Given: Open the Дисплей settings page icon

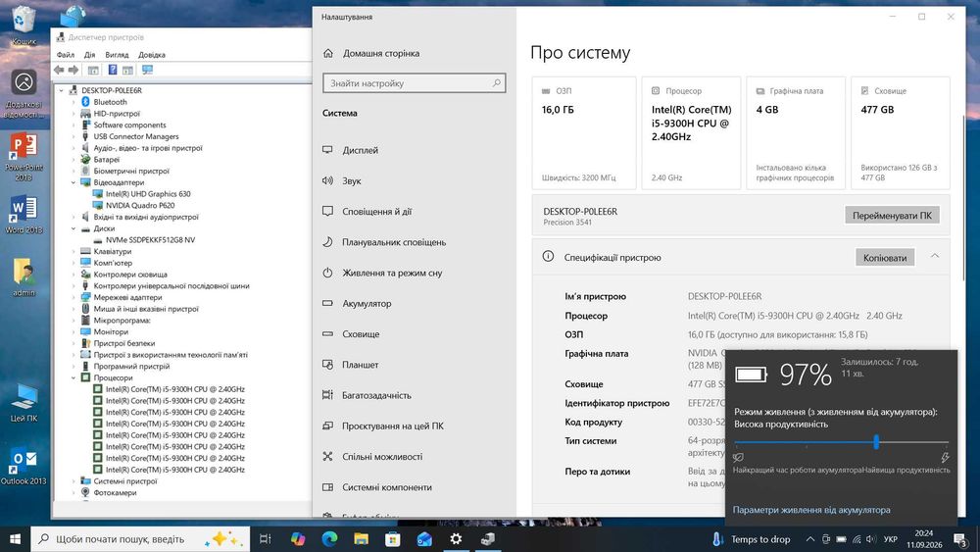Looking at the screenshot, I should 327,150.
